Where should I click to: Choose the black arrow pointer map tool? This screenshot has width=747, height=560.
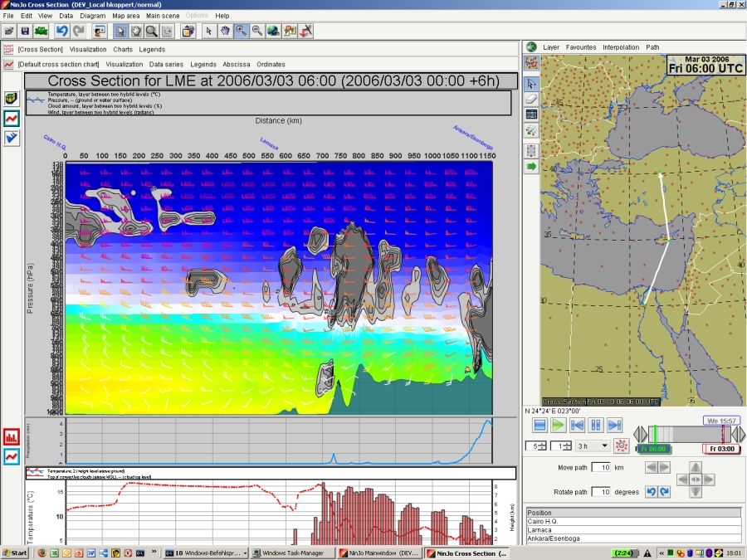click(x=208, y=32)
